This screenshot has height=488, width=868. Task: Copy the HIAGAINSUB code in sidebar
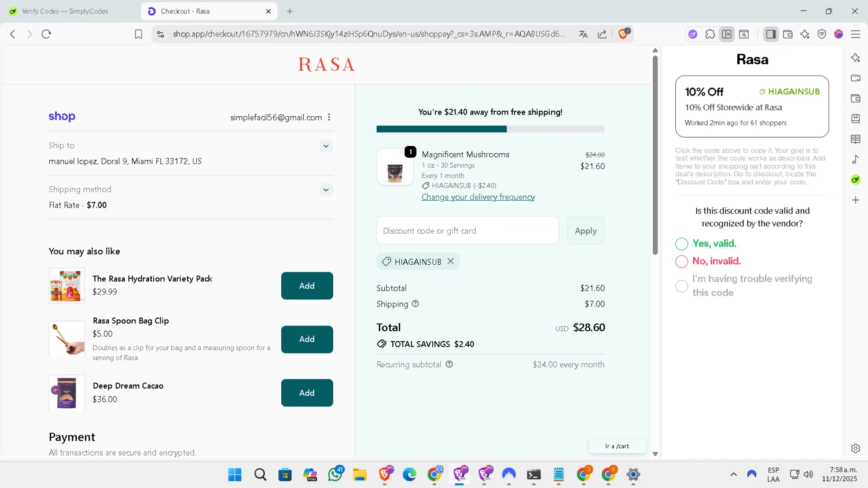[789, 91]
